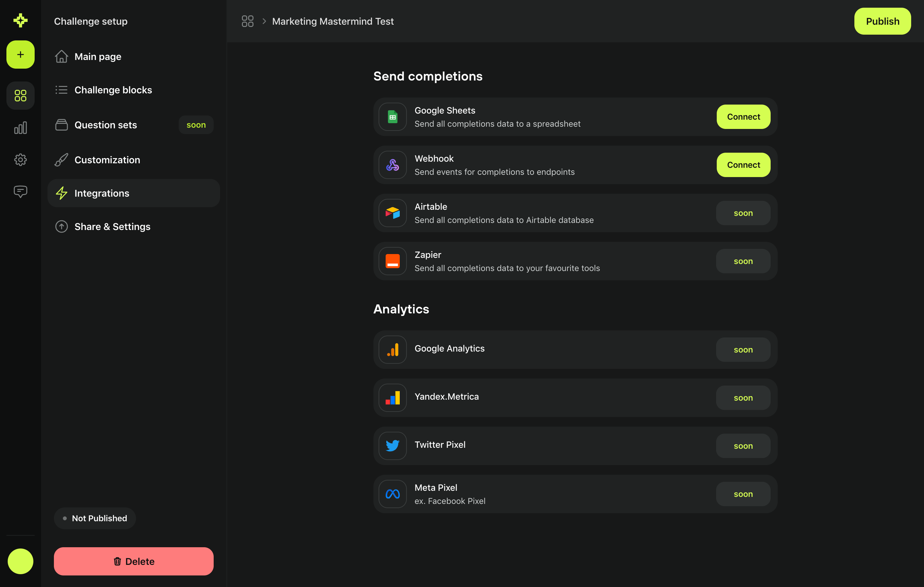The height and width of the screenshot is (587, 924).
Task: Click the Meta Pixel logo icon
Action: tap(393, 494)
